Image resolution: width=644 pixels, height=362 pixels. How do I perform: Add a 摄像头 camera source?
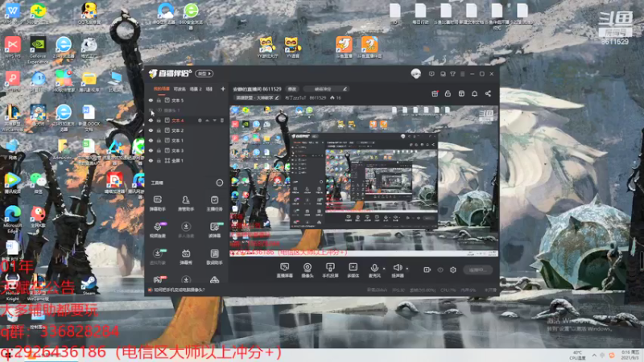[308, 270]
